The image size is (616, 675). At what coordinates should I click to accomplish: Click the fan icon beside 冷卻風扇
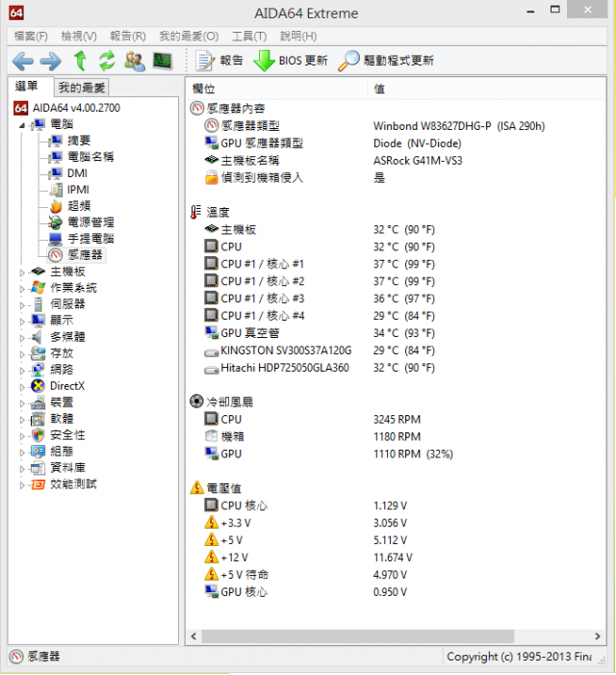[196, 402]
